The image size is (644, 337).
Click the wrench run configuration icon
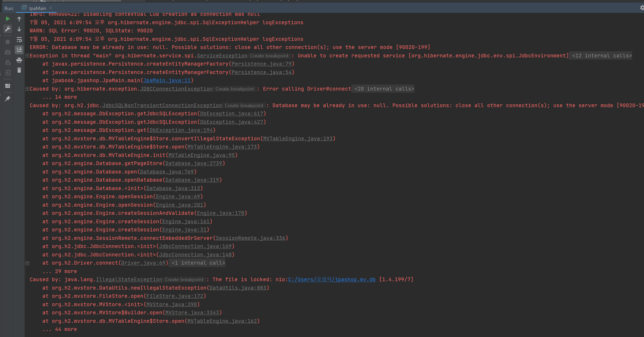coord(8,29)
